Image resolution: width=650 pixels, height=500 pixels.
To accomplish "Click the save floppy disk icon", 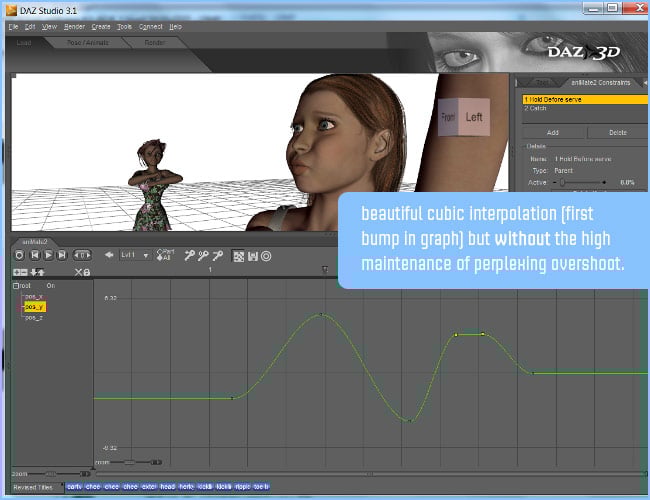I will click(252, 256).
